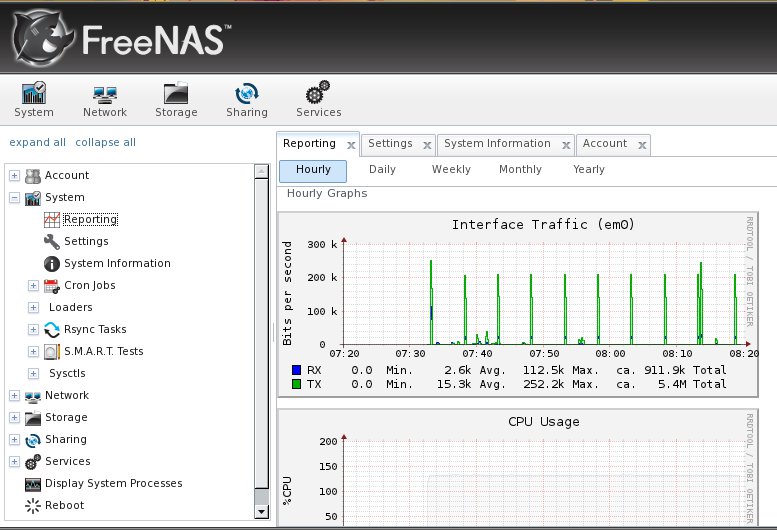Open System Information in the tree
The width and height of the screenshot is (777, 530).
coord(117,264)
